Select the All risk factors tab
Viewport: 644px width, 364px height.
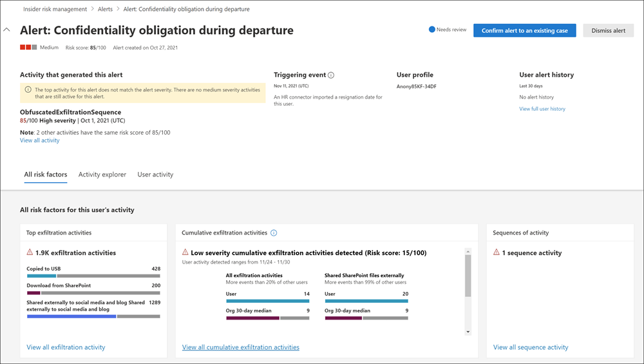coord(46,175)
